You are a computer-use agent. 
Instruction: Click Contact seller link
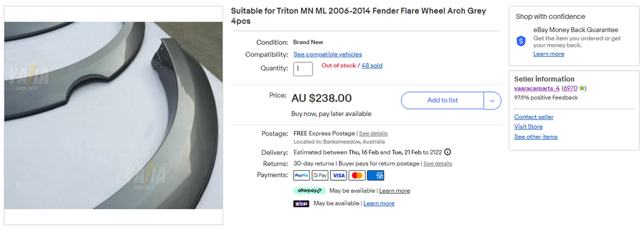(533, 117)
